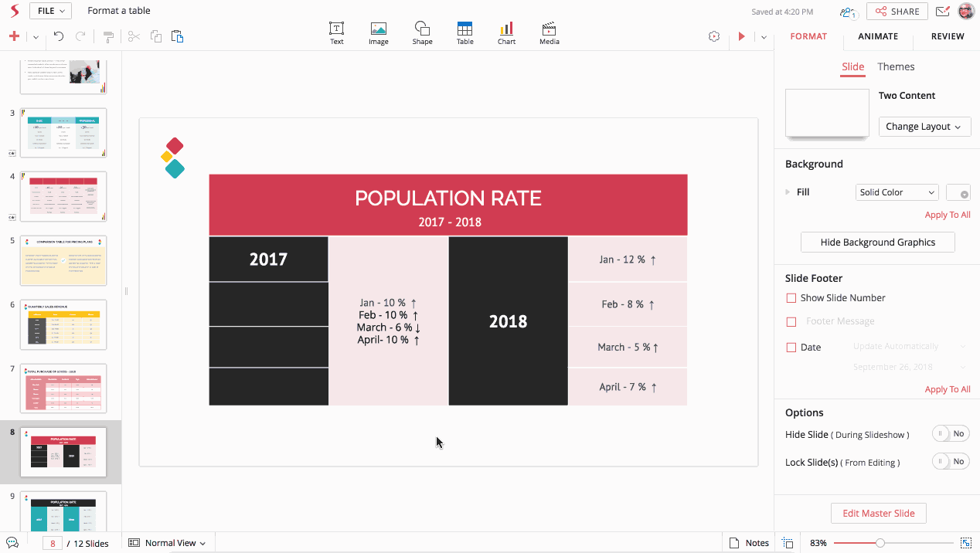Image resolution: width=980 pixels, height=553 pixels.
Task: Click Apply To All under Slide Footer
Action: click(948, 389)
